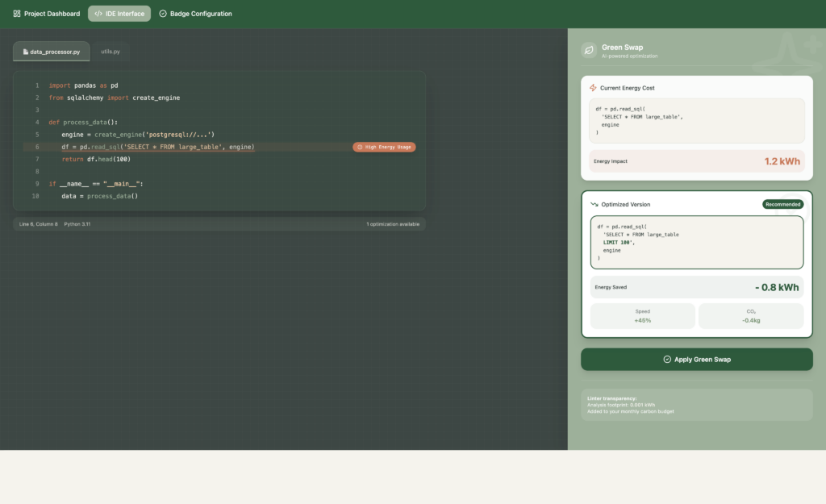The height and width of the screenshot is (504, 826).
Task: Click line 9 '__main__' check
Action: coord(96,184)
